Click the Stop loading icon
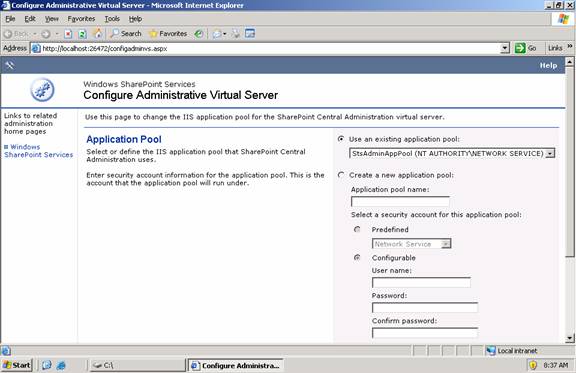The height and width of the screenshot is (373, 576). pyautogui.click(x=68, y=34)
